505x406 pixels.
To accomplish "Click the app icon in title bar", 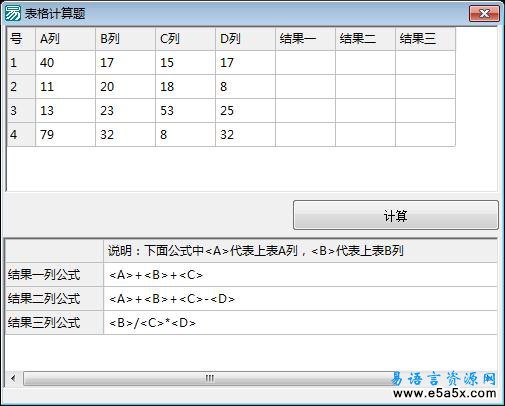I will [12, 13].
